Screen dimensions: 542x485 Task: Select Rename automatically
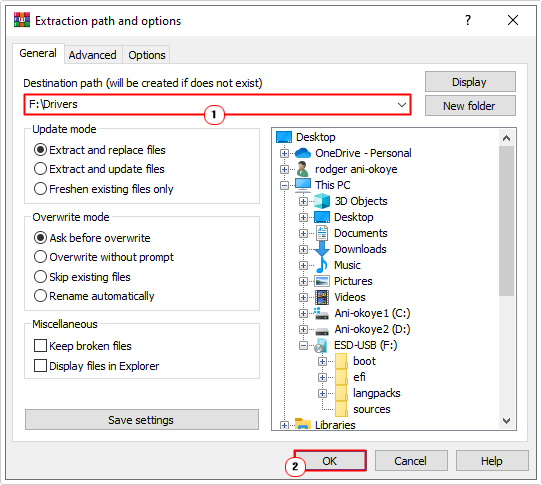coord(94,296)
